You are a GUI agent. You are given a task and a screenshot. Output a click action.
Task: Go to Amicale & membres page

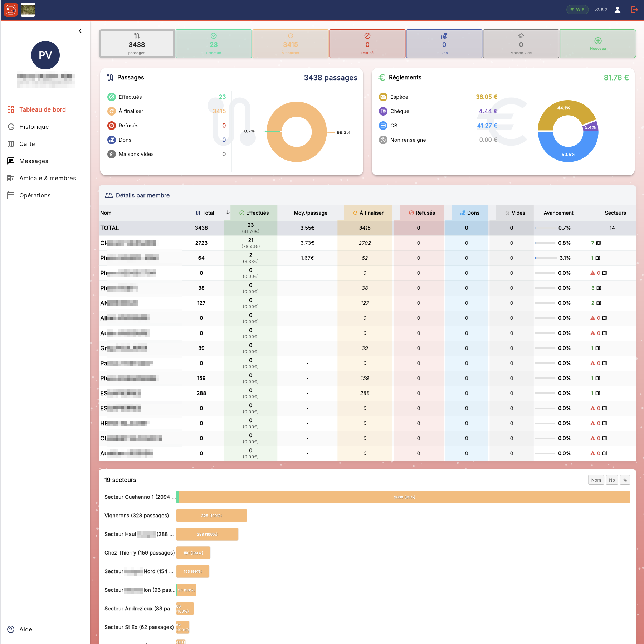click(48, 178)
